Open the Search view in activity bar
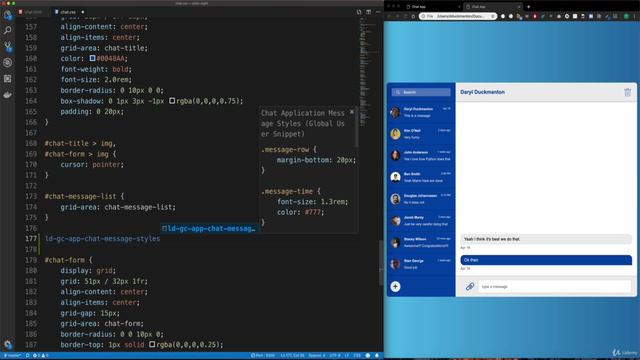This screenshot has width=640, height=360. point(7,30)
